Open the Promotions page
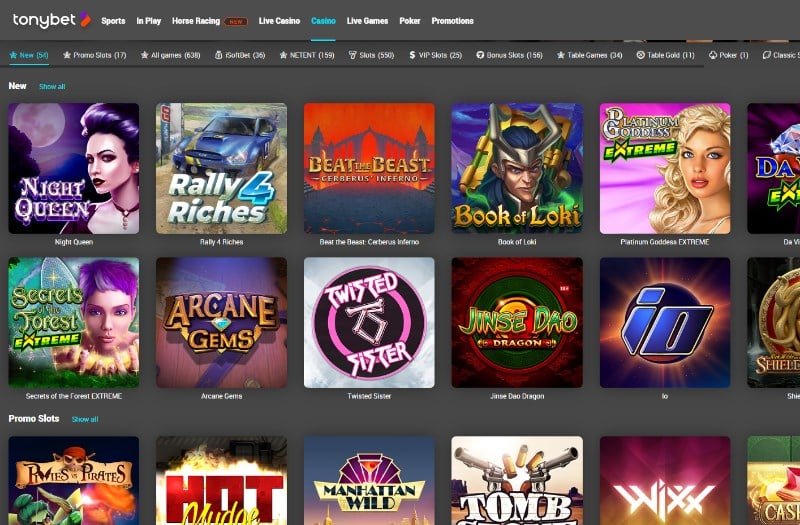The image size is (800, 525). (453, 21)
